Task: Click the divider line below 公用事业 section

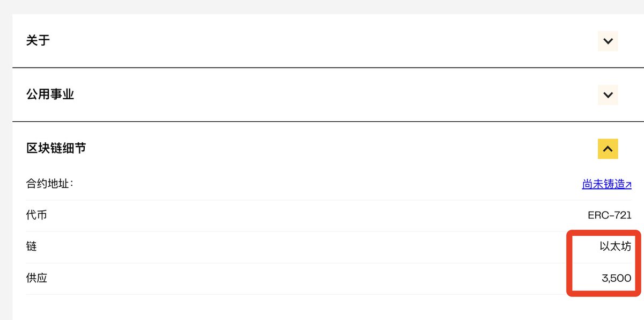Action: point(322,121)
